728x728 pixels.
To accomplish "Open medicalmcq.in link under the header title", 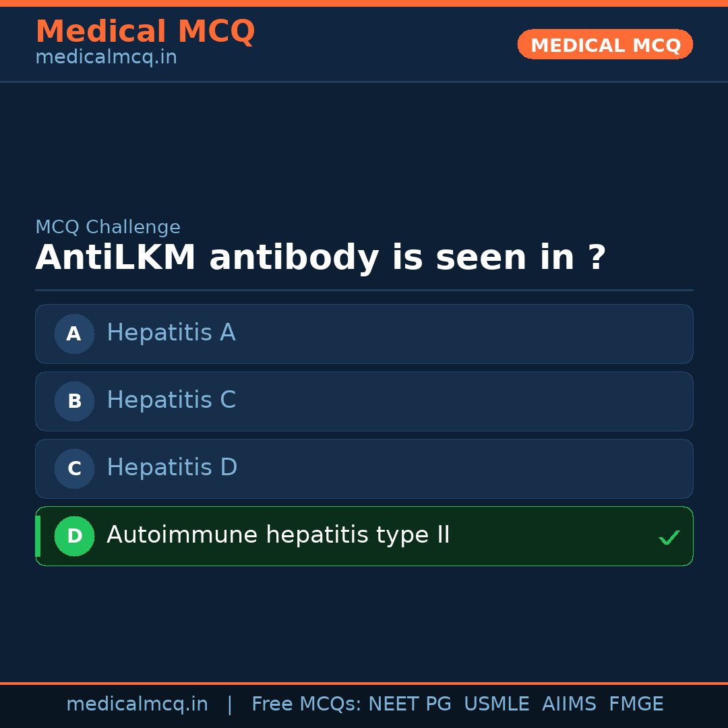I will coord(106,58).
